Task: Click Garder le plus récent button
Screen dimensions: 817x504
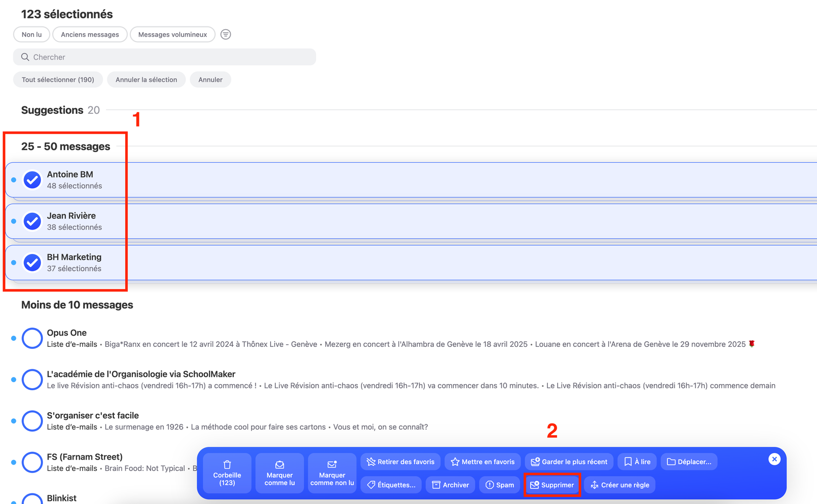Action: pos(569,462)
